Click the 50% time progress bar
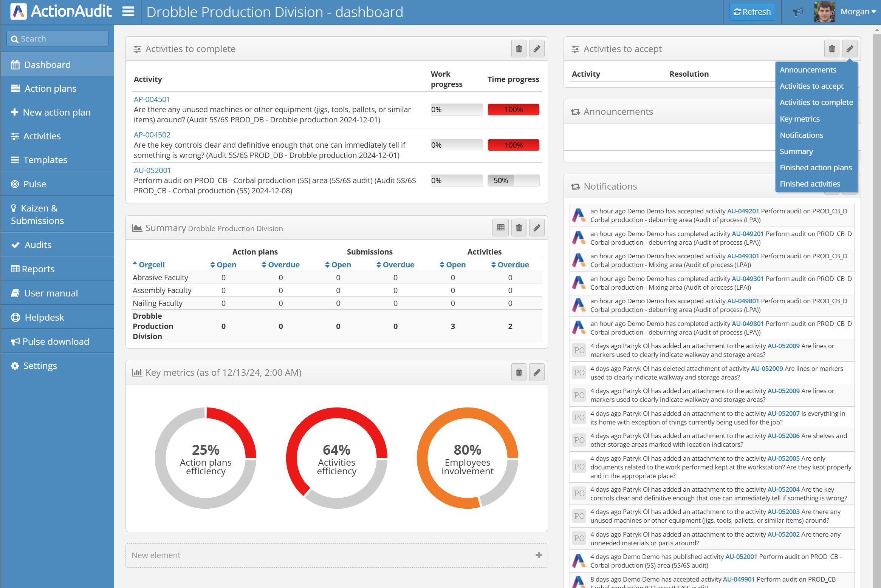Image resolution: width=881 pixels, height=588 pixels. (x=513, y=181)
